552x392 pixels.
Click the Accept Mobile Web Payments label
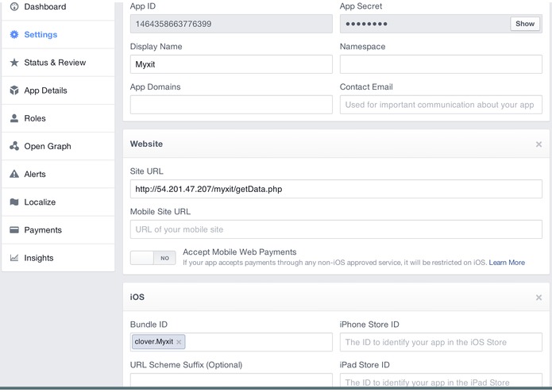click(x=239, y=252)
